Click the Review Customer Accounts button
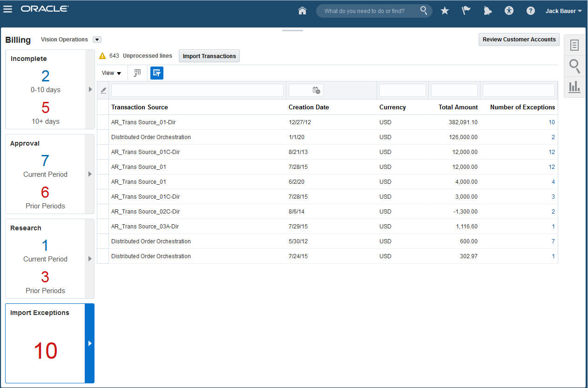Screen dimensions: 588x388 click(519, 40)
